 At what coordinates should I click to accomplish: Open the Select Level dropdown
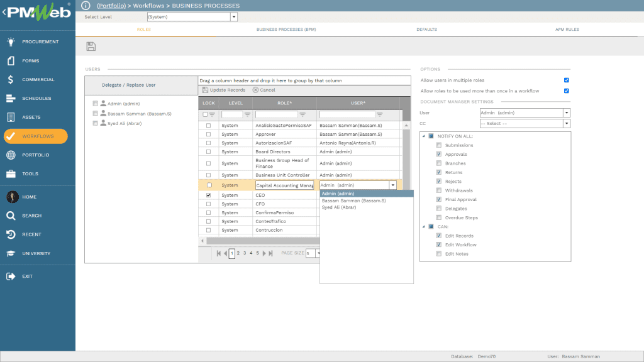click(x=234, y=17)
